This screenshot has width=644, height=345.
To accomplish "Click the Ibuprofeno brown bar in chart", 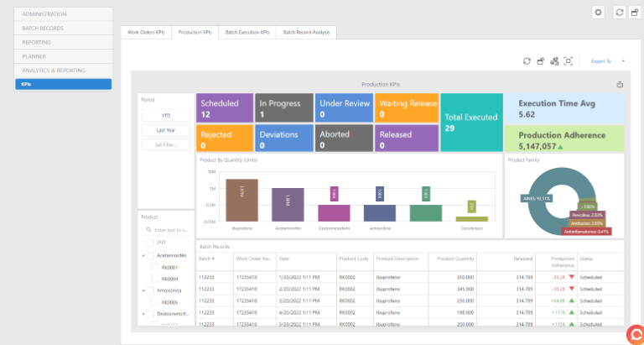I will 241,200.
